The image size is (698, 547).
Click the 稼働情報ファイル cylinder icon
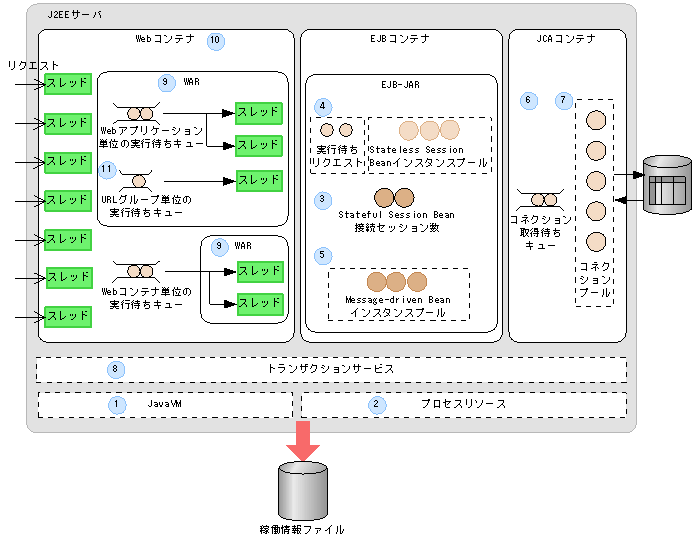pos(303,491)
